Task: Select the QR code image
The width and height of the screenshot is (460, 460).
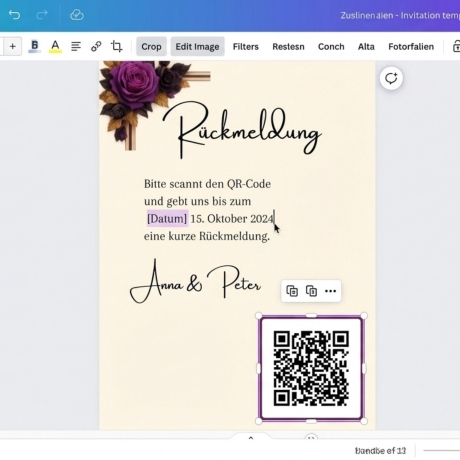Action: pos(311,368)
